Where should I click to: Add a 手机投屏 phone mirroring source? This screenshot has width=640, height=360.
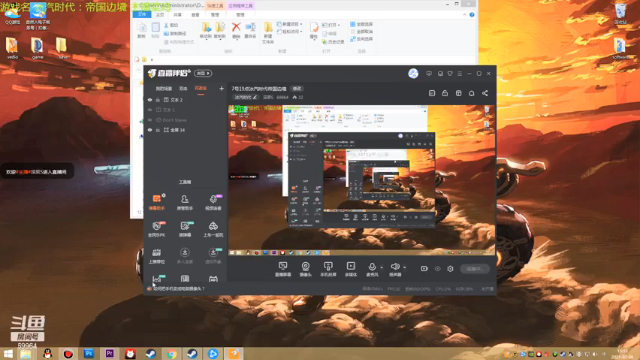coord(328,269)
